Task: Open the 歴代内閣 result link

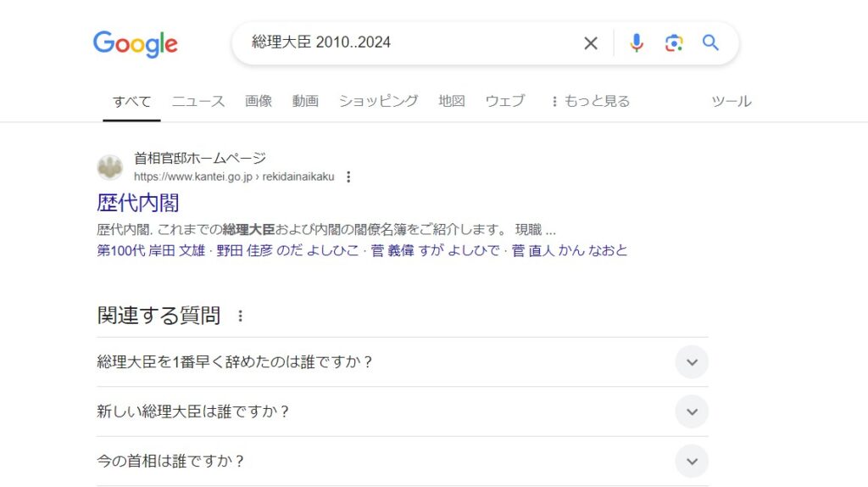Action: pyautogui.click(x=138, y=203)
